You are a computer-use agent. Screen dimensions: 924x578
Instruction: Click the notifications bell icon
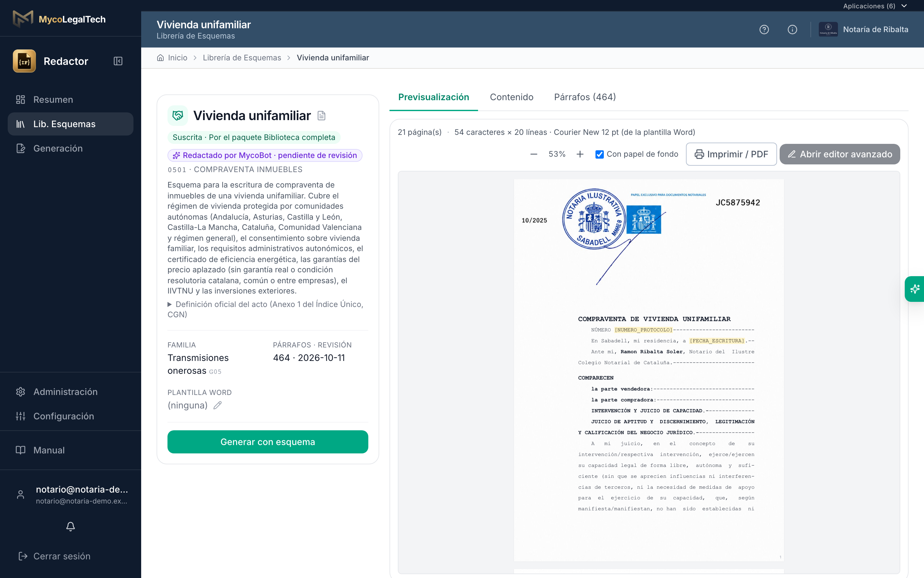tap(71, 526)
